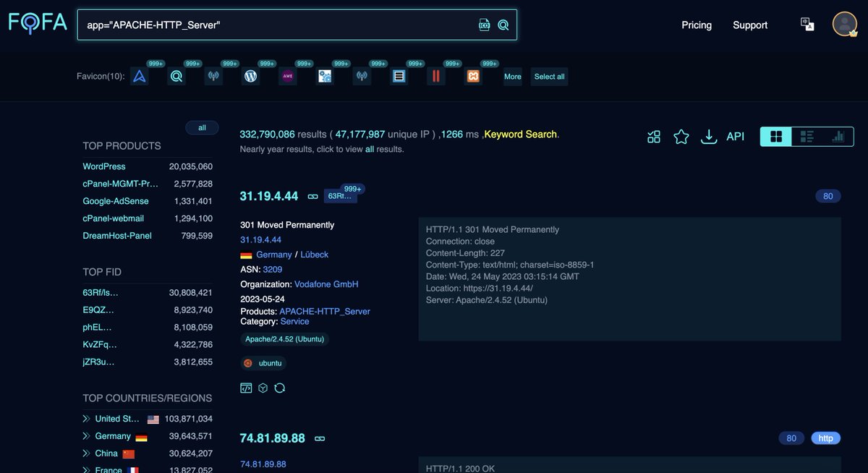
Task: Open the Support menu
Action: click(x=750, y=25)
